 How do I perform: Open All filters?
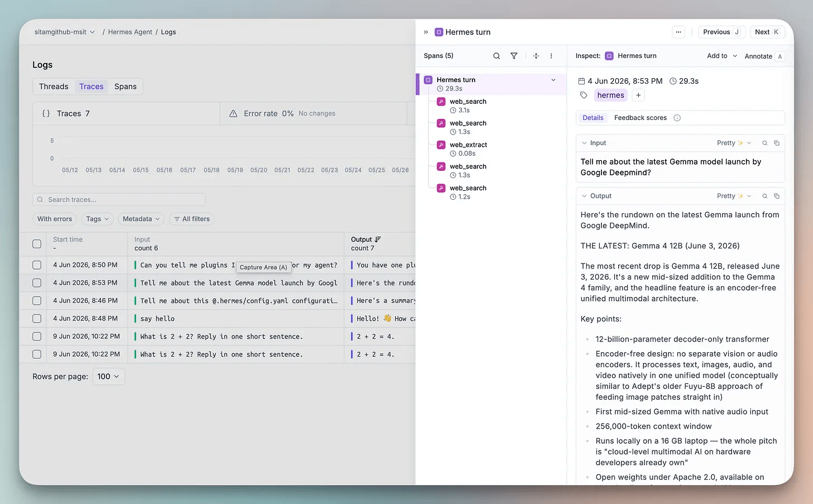coord(192,219)
